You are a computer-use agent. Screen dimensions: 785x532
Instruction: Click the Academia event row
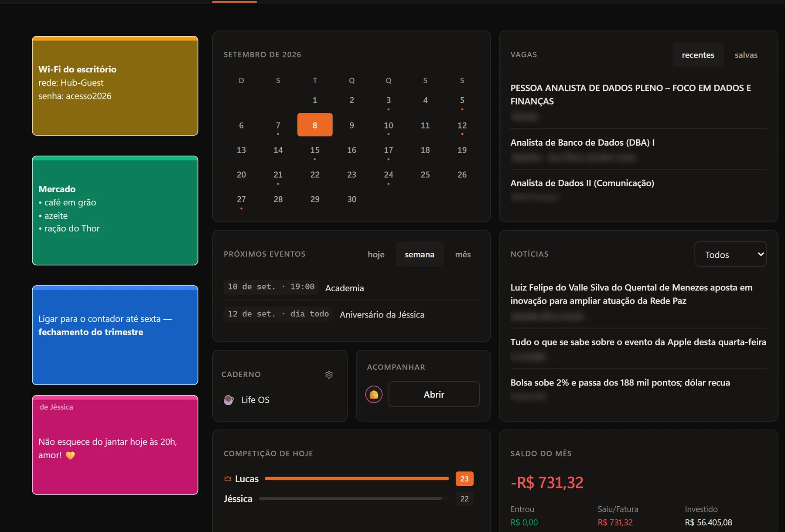(x=352, y=287)
